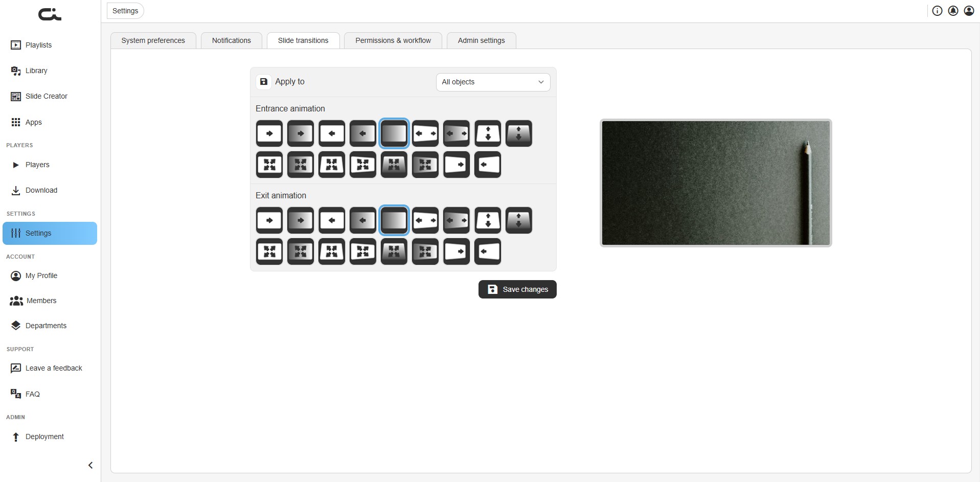Open Deployment admin page

(x=50, y=437)
